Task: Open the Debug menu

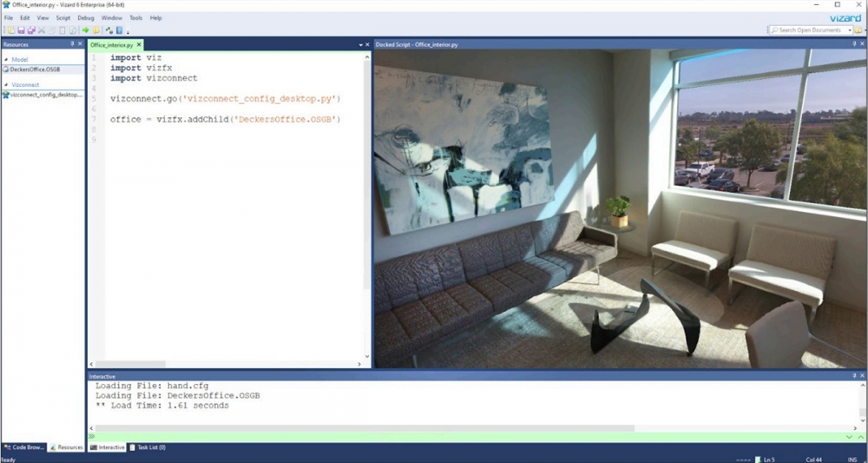Action: click(86, 17)
